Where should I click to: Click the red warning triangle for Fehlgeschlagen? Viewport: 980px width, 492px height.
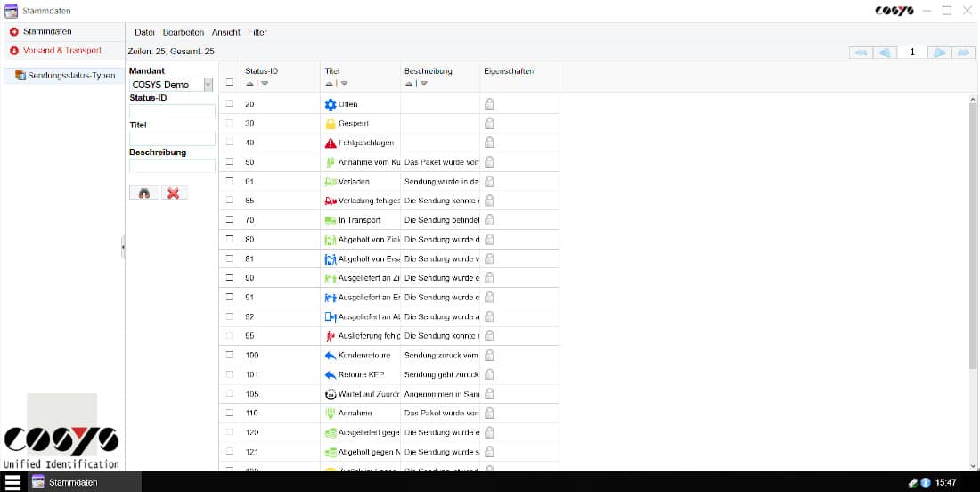(331, 143)
